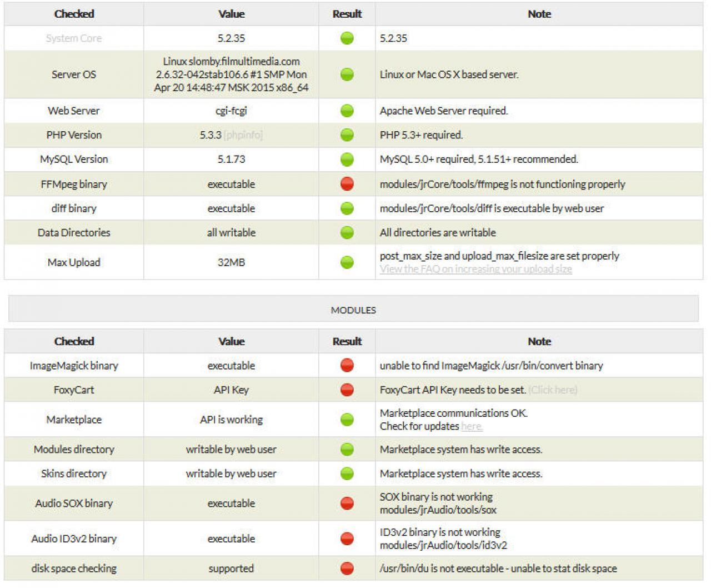
Task: Click the green status dot for Data Directories
Action: point(347,233)
